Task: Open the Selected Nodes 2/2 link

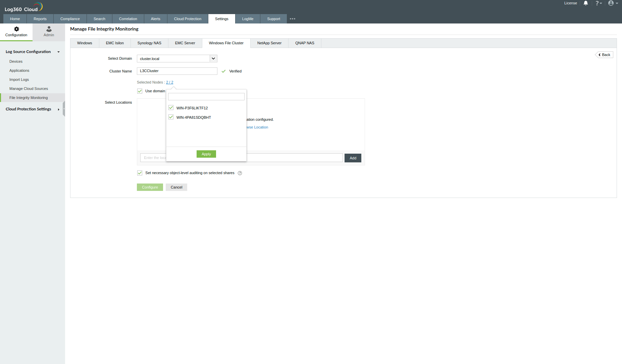Action: pos(170,82)
